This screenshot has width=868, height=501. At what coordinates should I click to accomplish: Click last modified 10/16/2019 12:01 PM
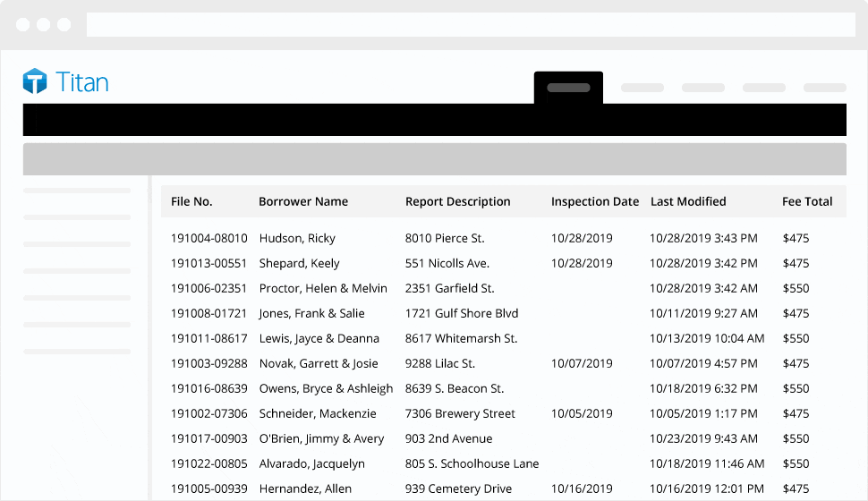(707, 488)
